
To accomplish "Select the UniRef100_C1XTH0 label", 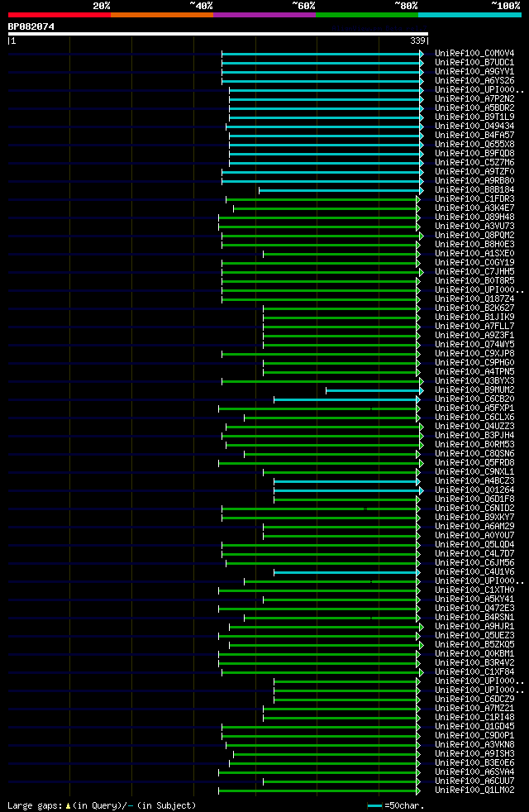I will (474, 590).
